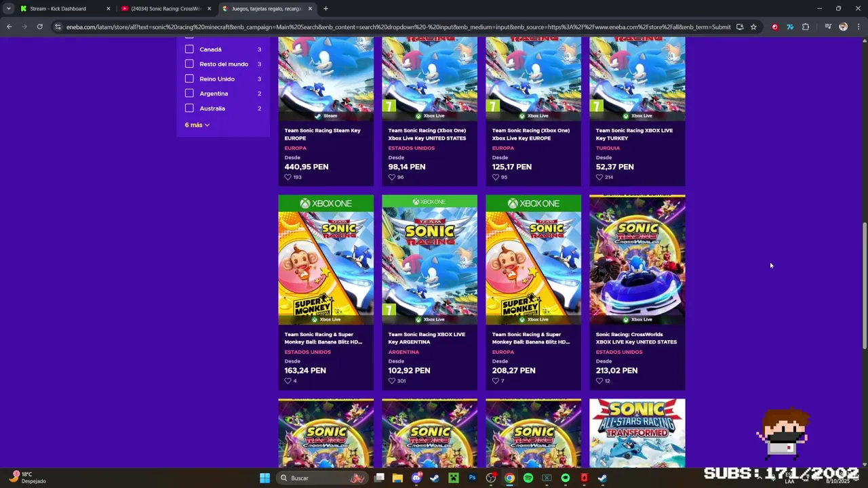This screenshot has width=868, height=488.
Task: Wishlist the 125,17 PEN Europe listing
Action: tap(495, 177)
